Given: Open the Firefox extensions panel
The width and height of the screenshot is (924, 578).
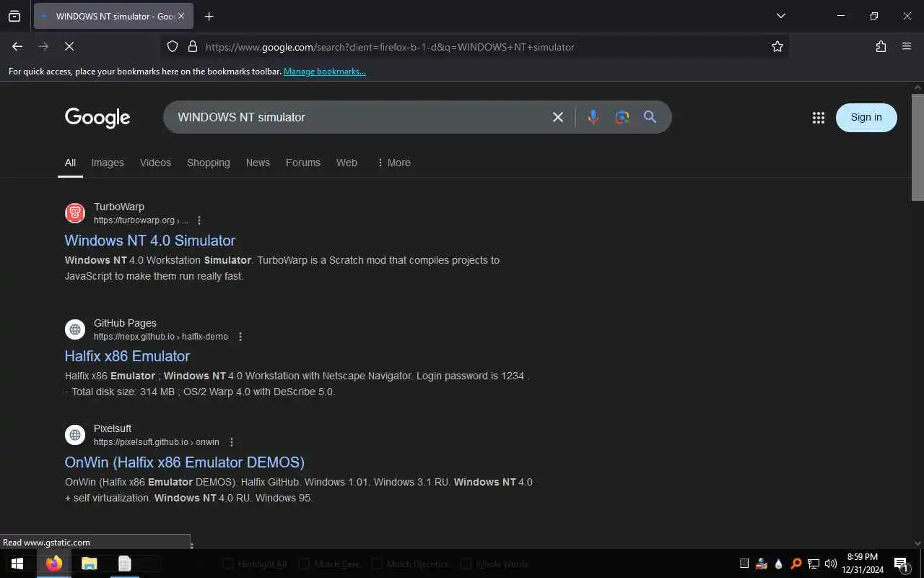Looking at the screenshot, I should (881, 46).
